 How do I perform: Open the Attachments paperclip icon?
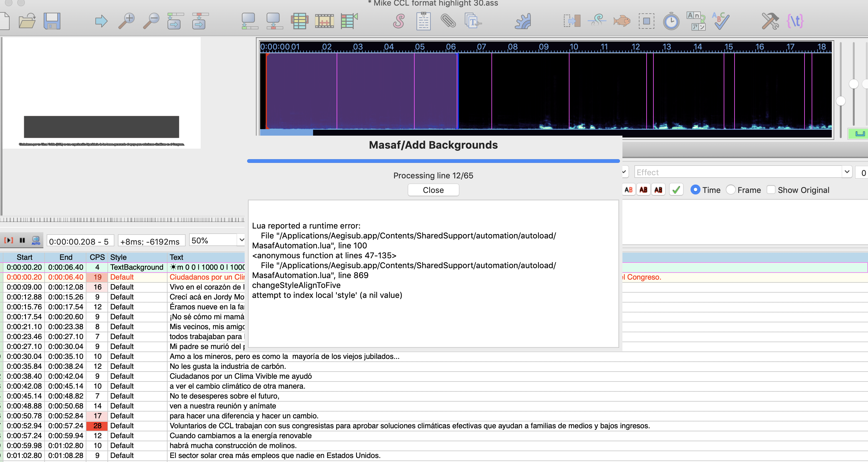[x=448, y=21]
